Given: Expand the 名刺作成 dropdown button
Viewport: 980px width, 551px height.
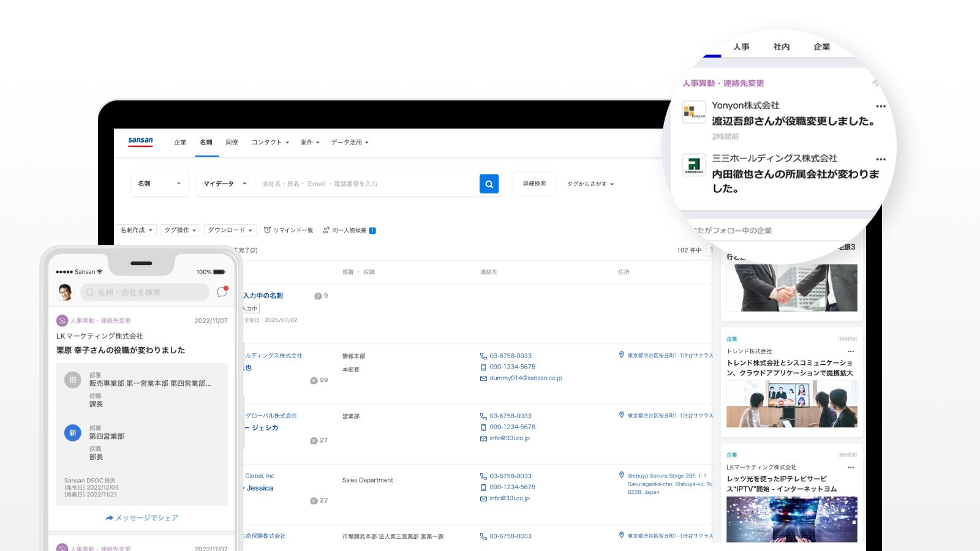Looking at the screenshot, I should pyautogui.click(x=137, y=230).
